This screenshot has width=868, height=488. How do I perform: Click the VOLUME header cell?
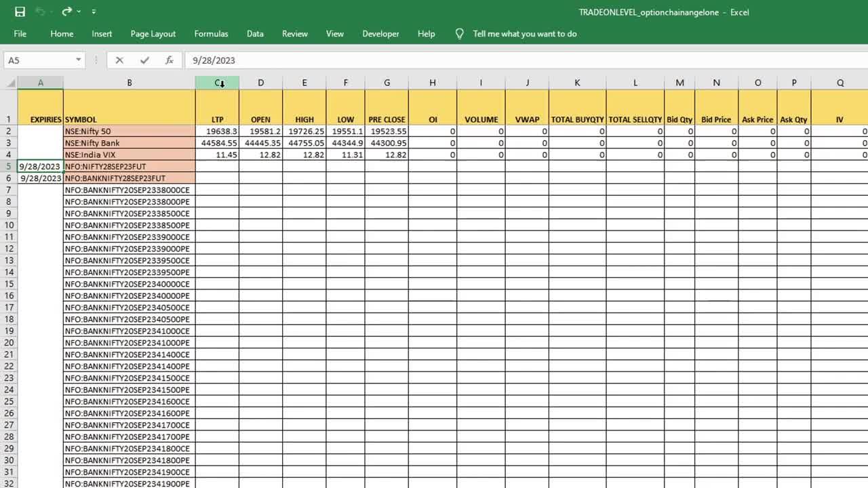click(x=481, y=107)
